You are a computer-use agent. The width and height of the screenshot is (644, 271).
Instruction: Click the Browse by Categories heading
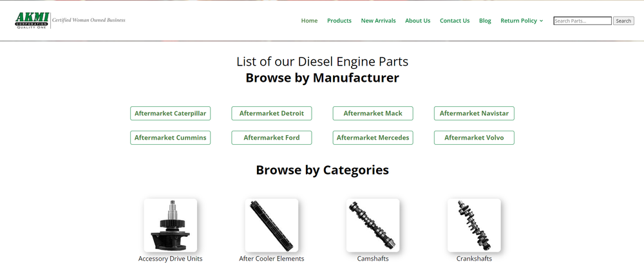point(323,169)
